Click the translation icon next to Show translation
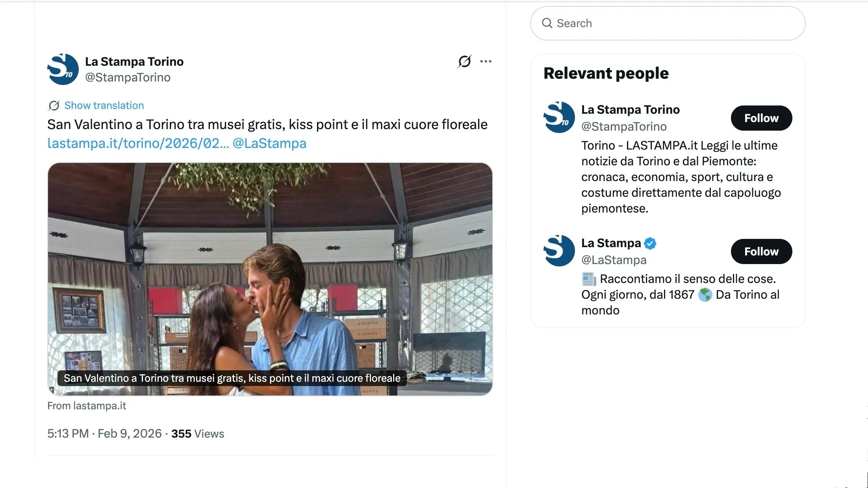 click(54, 105)
